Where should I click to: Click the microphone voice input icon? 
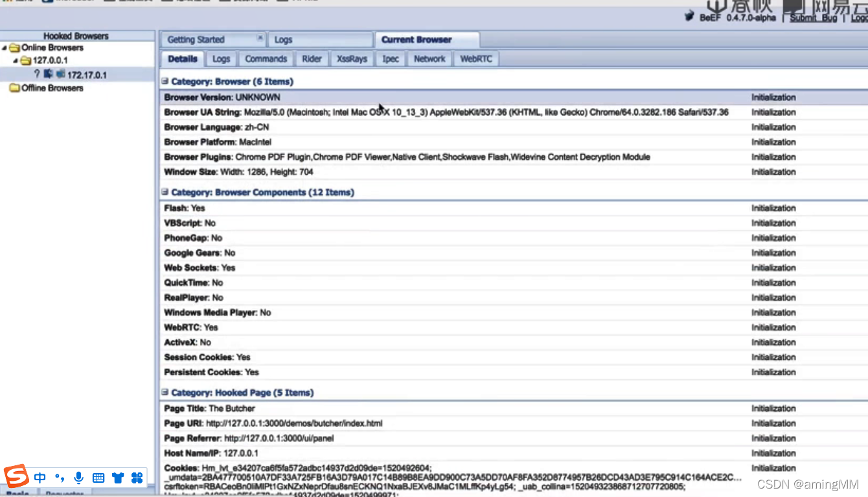(78, 478)
